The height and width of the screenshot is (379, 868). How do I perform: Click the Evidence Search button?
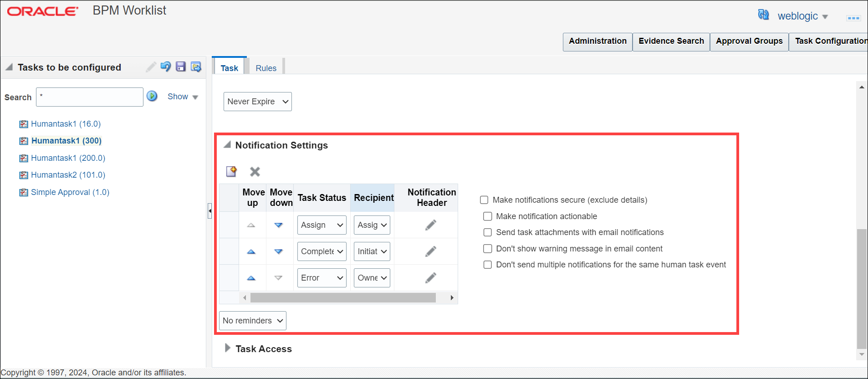(671, 41)
